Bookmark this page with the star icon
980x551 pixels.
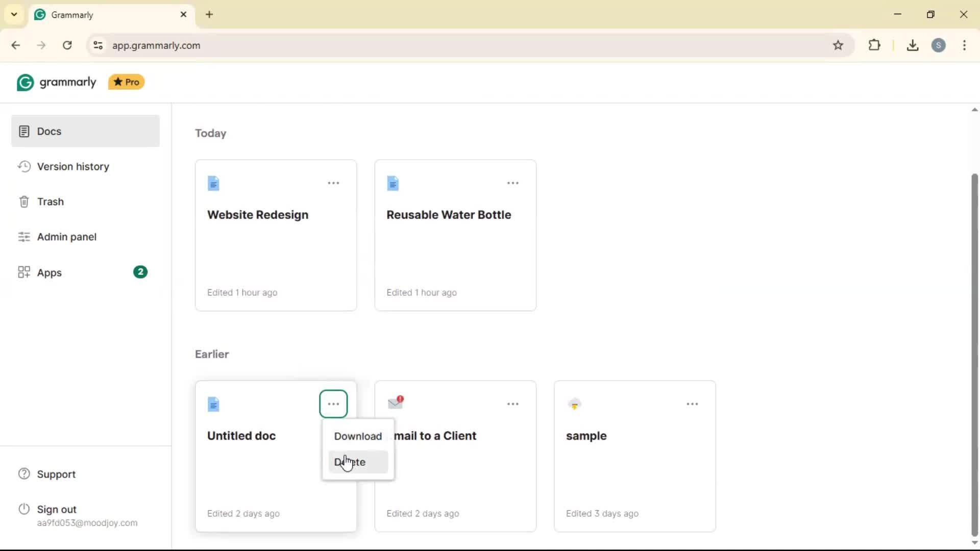coord(838,45)
